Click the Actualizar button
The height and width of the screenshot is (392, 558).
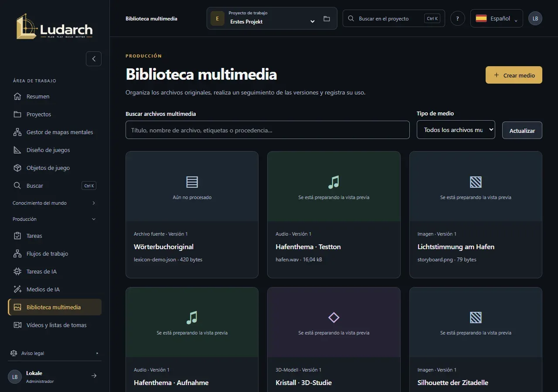522,131
